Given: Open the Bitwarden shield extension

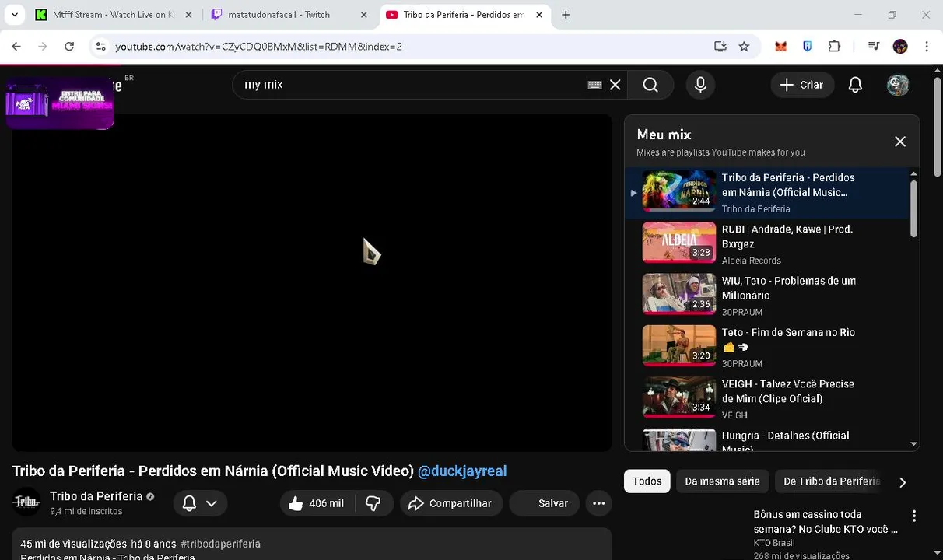Looking at the screenshot, I should (807, 47).
